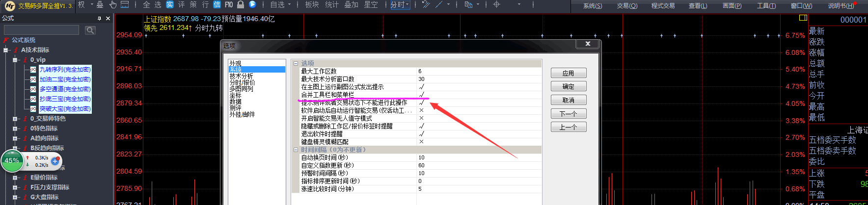Collapse the 时间间隔 section in the options

(296, 150)
